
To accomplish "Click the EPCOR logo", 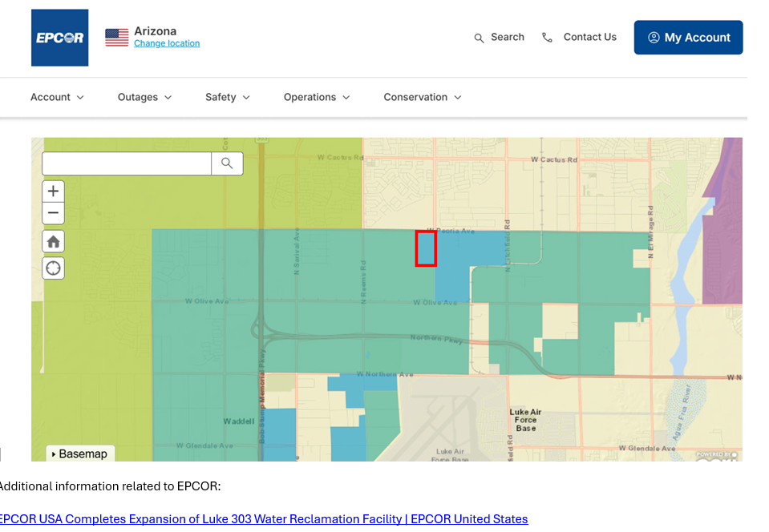I will click(59, 38).
